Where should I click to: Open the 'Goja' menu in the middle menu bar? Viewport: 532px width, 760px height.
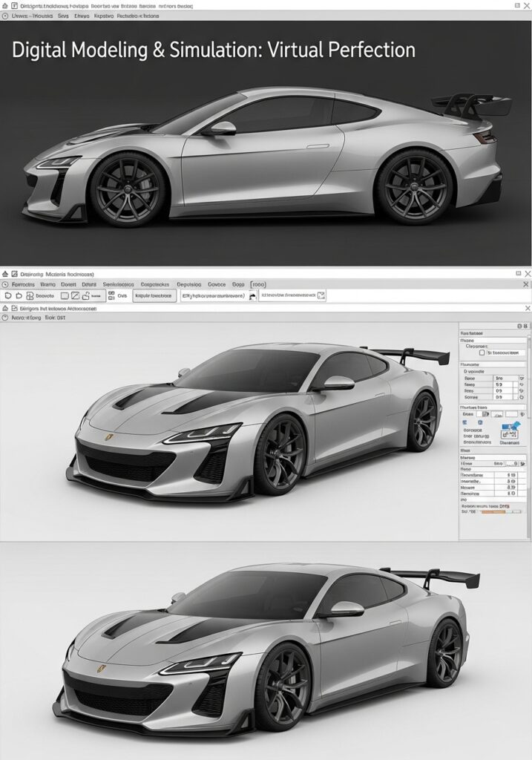tap(238, 284)
